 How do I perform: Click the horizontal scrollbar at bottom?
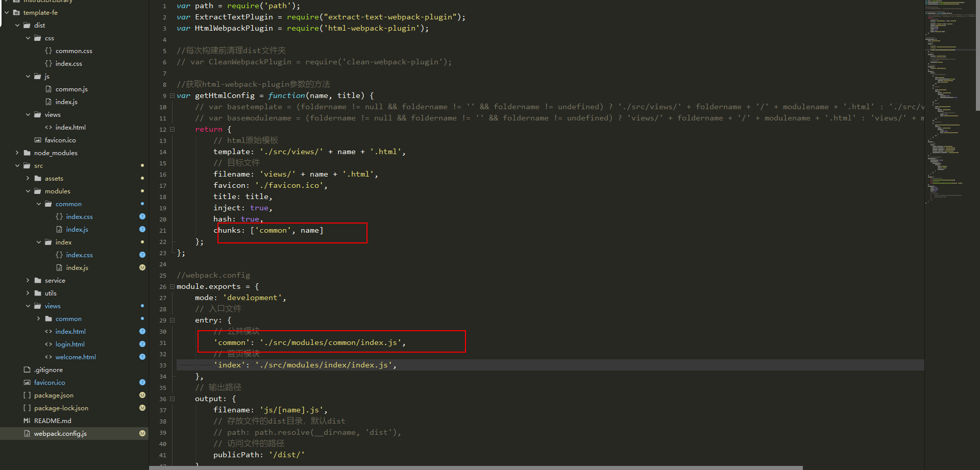pos(476,467)
